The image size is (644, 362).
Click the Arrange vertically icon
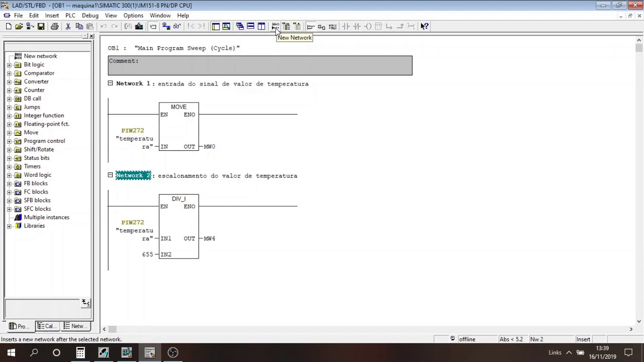[262, 26]
